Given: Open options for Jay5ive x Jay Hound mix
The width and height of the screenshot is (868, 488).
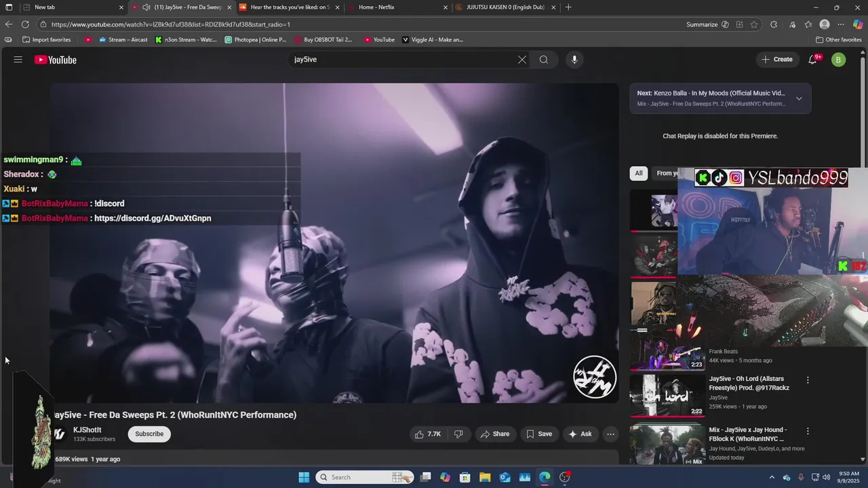Looking at the screenshot, I should (808, 431).
